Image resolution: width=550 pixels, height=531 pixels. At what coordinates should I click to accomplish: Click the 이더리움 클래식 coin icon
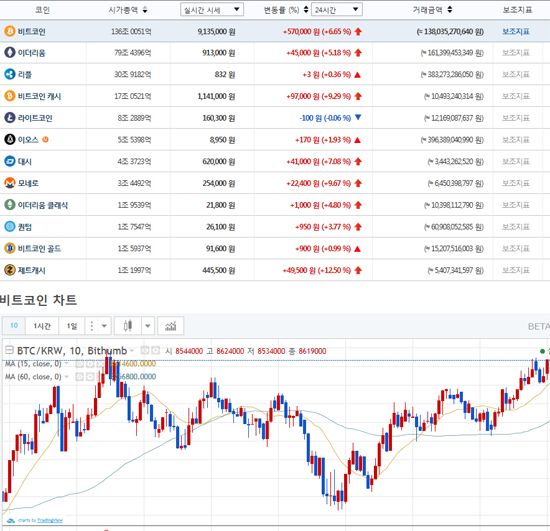point(10,204)
